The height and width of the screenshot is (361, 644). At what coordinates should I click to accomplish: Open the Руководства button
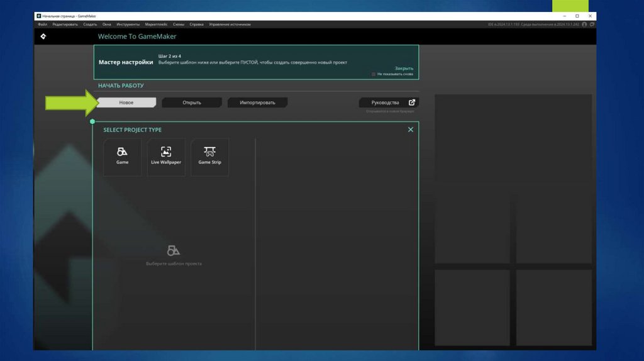[389, 103]
